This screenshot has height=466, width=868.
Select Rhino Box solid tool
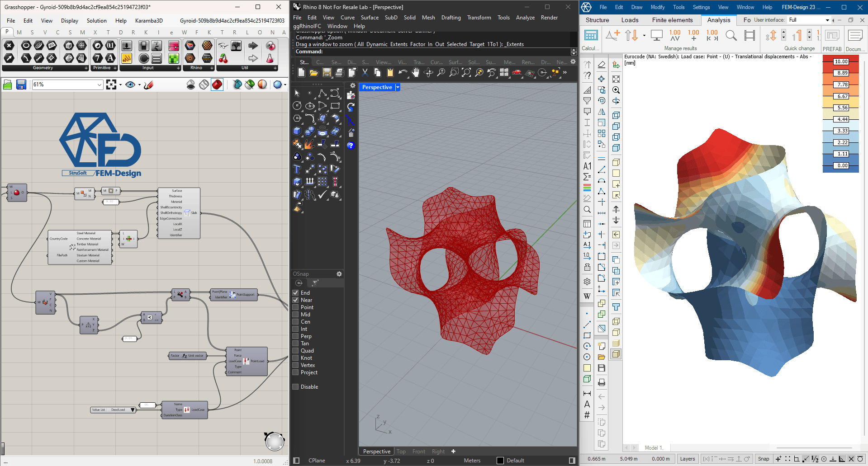coord(297,131)
